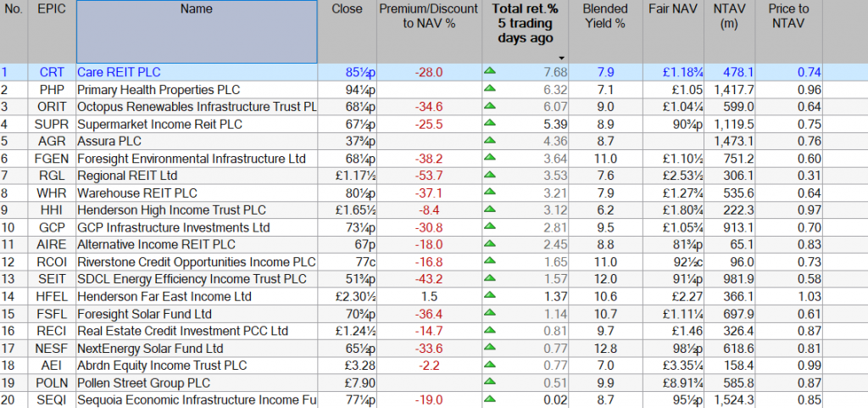
Task: Click the HFEL ticker cell
Action: [x=52, y=297]
